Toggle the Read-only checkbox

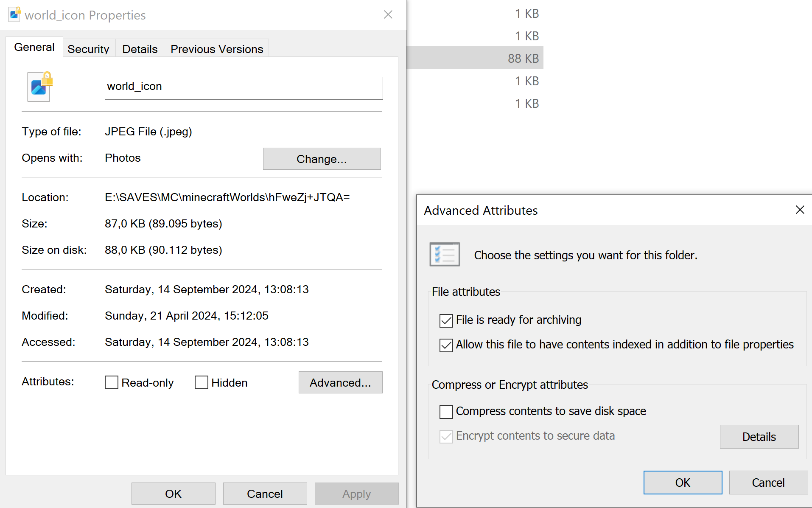coord(112,382)
